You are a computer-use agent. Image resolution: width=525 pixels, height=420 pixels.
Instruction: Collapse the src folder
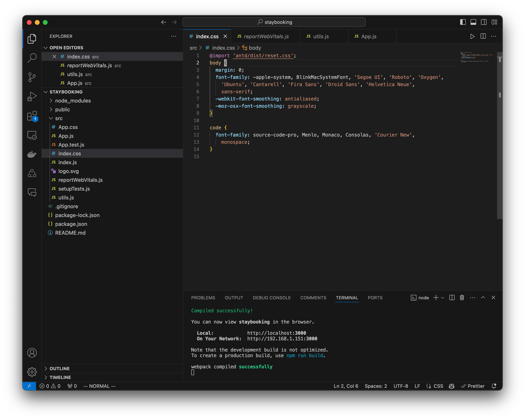coord(59,118)
